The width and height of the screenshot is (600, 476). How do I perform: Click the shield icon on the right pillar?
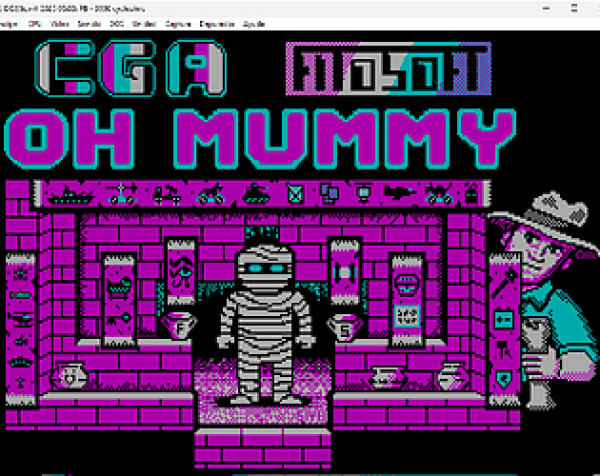504,380
